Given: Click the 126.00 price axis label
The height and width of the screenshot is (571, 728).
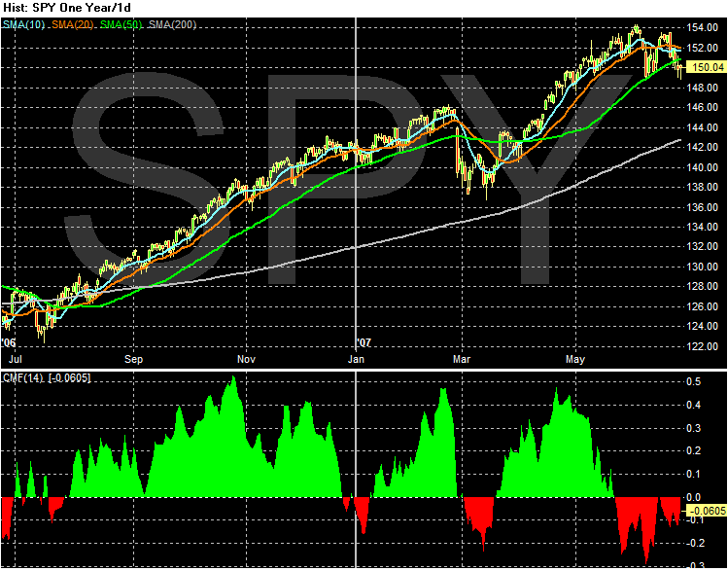Looking at the screenshot, I should (x=705, y=306).
